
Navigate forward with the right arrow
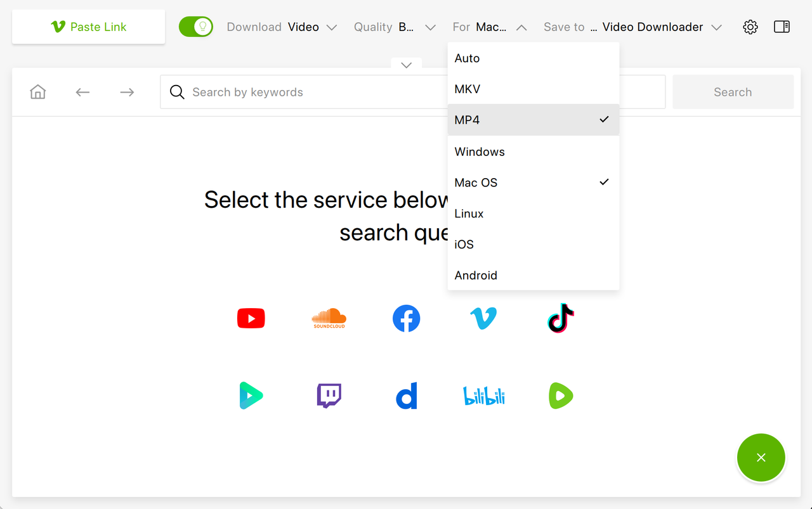point(127,92)
